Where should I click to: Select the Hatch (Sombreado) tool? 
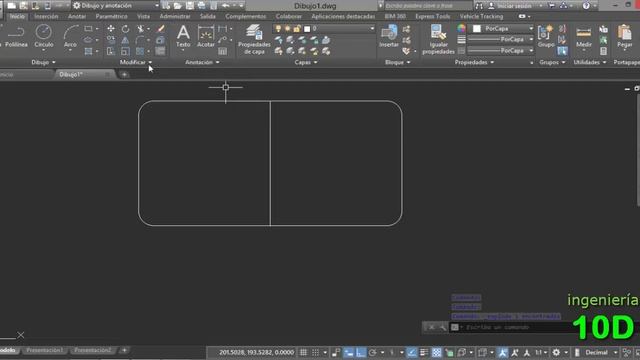(88, 51)
